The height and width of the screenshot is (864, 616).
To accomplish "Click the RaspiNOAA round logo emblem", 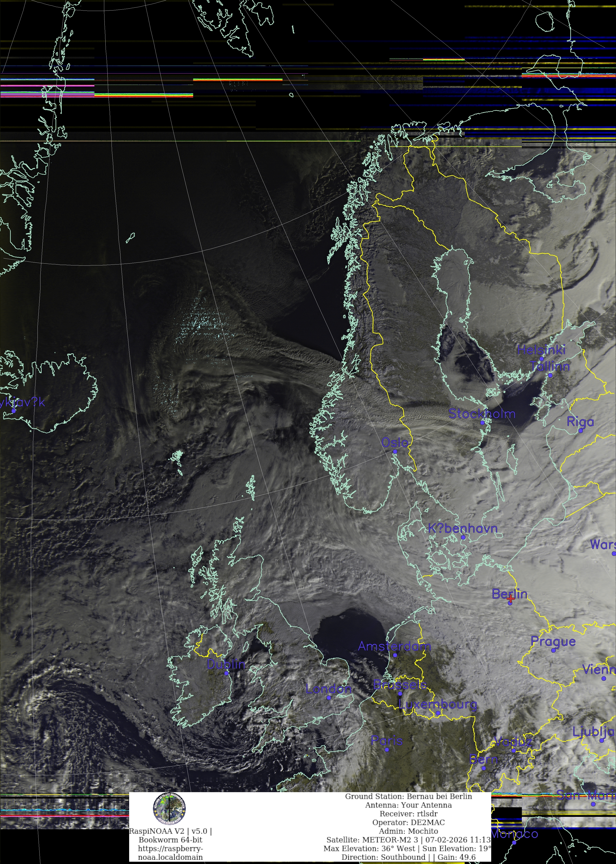I will [169, 809].
